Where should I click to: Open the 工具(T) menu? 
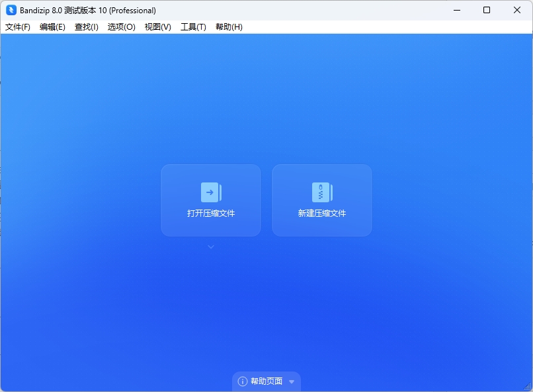192,27
